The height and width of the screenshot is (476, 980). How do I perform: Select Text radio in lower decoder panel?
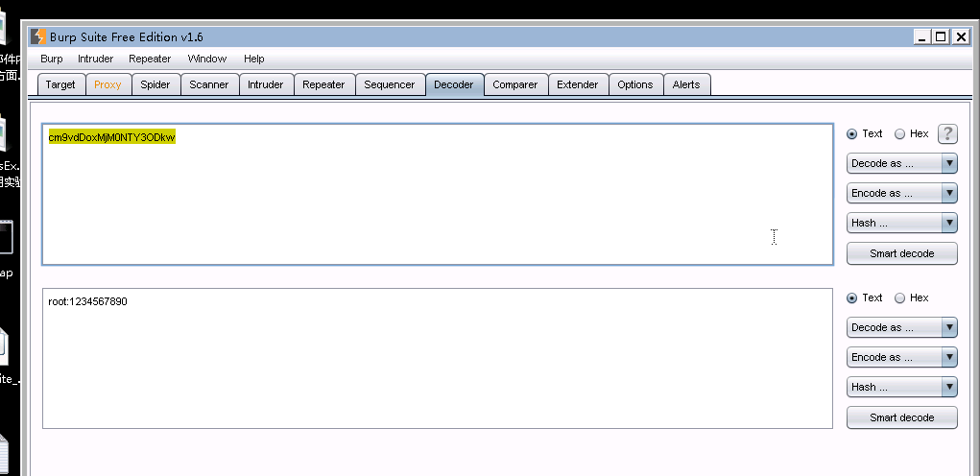point(852,297)
